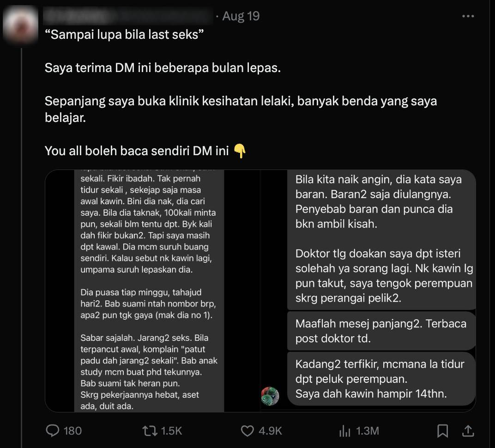
Task: Click the 1.3M views count
Action: point(368,431)
